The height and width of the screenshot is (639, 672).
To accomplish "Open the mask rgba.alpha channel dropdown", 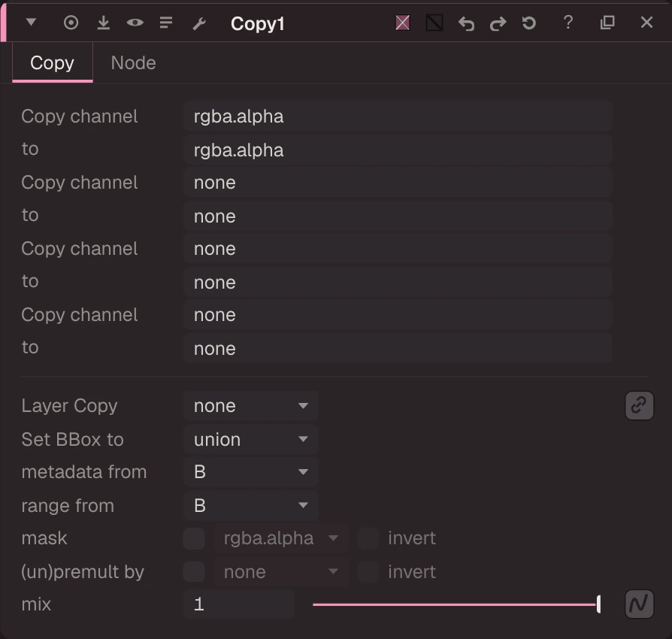I will click(280, 538).
